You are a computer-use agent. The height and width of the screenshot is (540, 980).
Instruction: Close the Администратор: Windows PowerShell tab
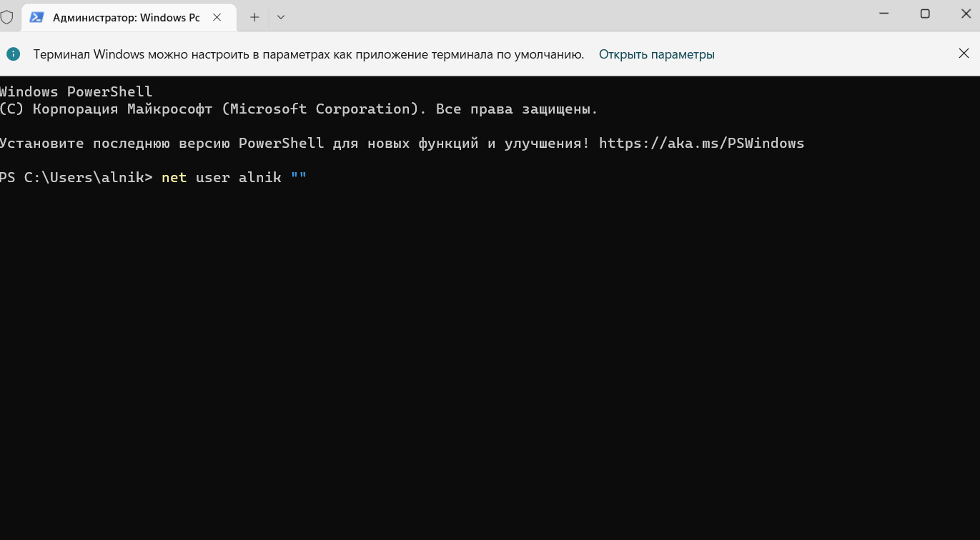(217, 17)
